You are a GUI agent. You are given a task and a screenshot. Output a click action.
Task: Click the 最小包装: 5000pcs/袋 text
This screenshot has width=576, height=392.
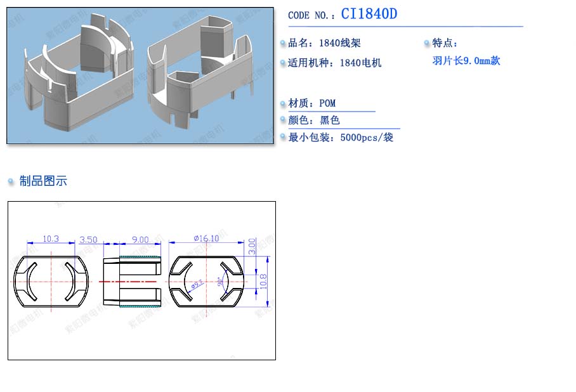tap(341, 138)
